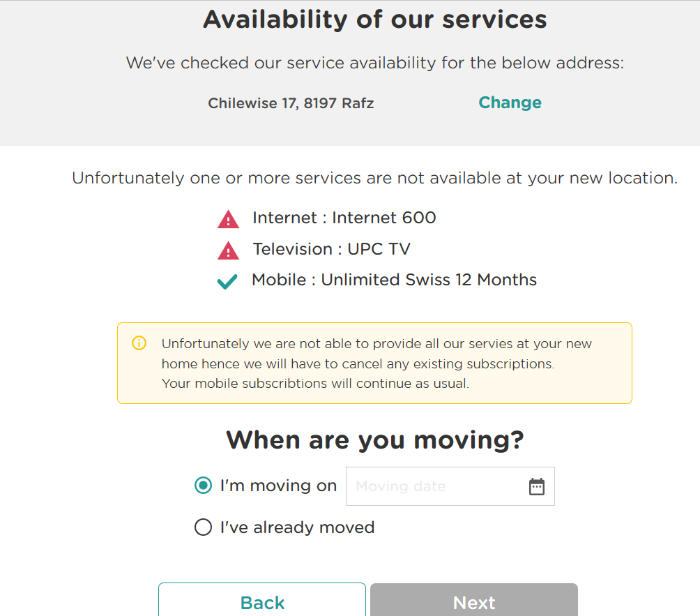
Task: Click the "When are you moving?" heading
Action: (375, 440)
